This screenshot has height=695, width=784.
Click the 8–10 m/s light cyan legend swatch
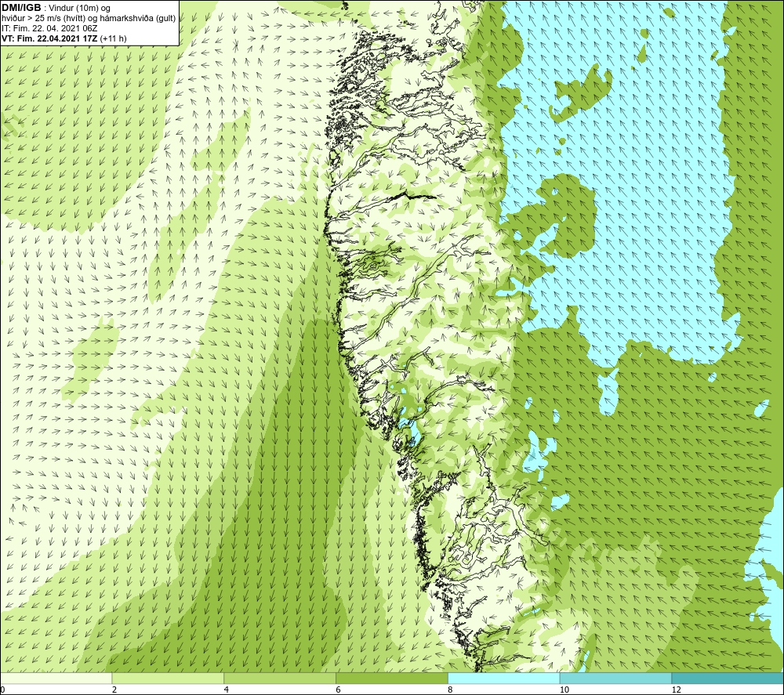point(504,678)
